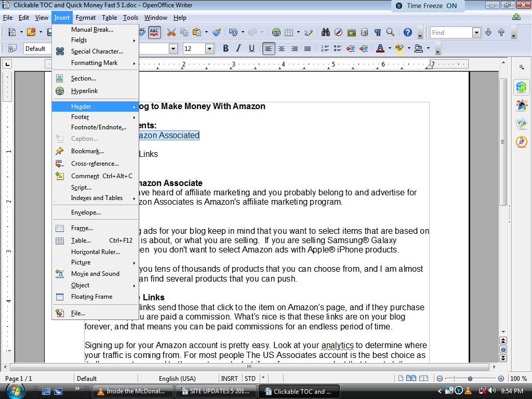This screenshot has width=532, height=399.
Task: Expand Indexes and Tables submenu
Action: point(96,198)
